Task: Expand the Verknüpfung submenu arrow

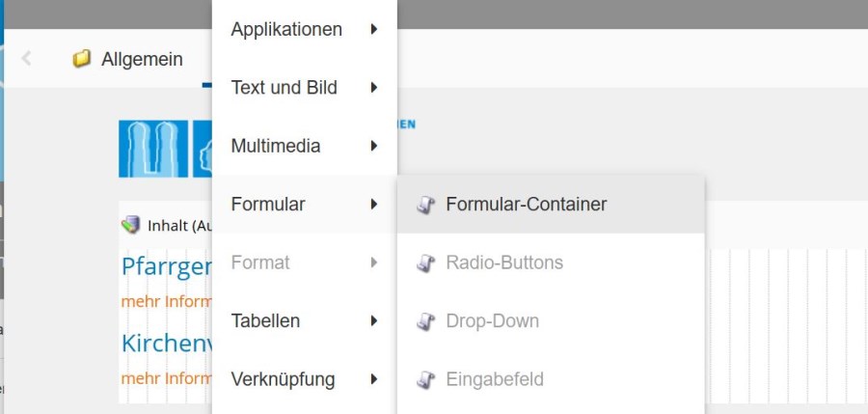Action: coord(373,379)
